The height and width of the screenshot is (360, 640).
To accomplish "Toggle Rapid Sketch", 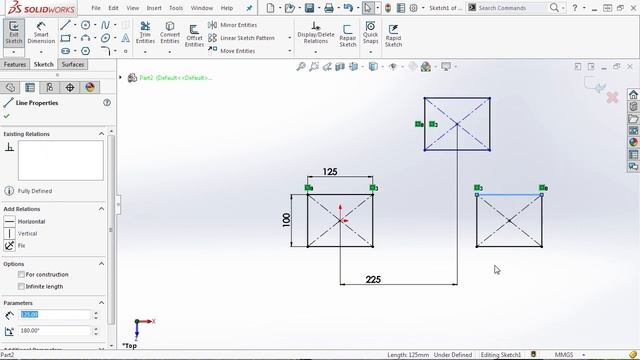I will coord(393,36).
